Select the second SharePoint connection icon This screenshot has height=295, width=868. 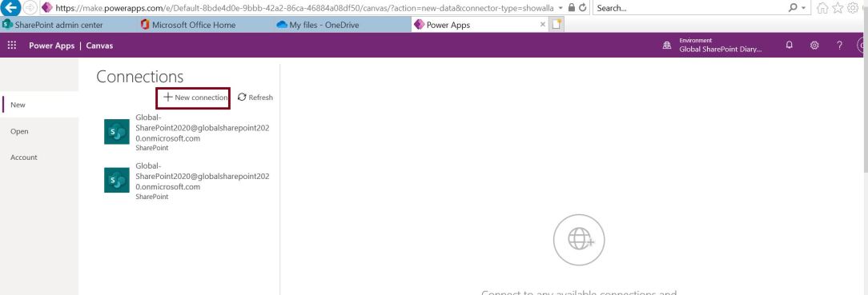coord(117,180)
